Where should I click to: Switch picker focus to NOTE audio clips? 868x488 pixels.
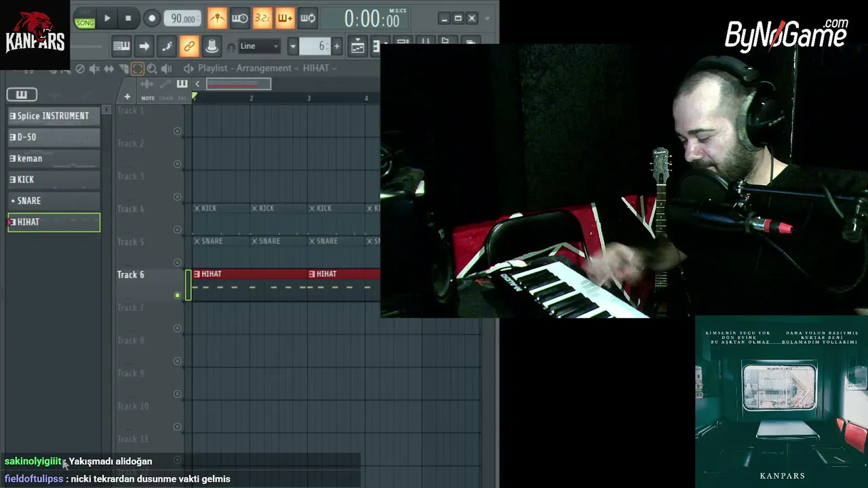point(148,98)
